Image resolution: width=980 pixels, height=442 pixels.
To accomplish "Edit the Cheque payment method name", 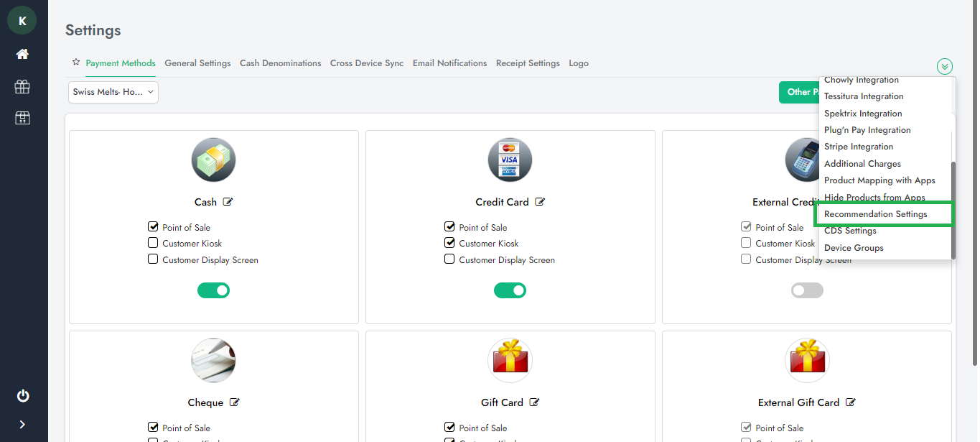I will coord(235,402).
